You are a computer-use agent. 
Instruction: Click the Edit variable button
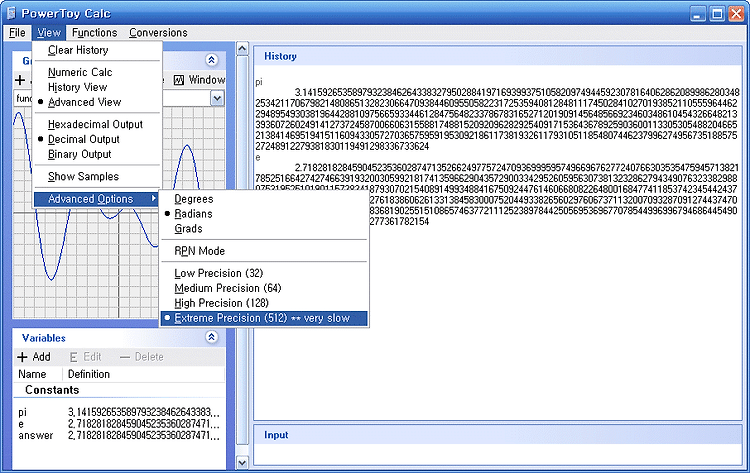tap(86, 357)
